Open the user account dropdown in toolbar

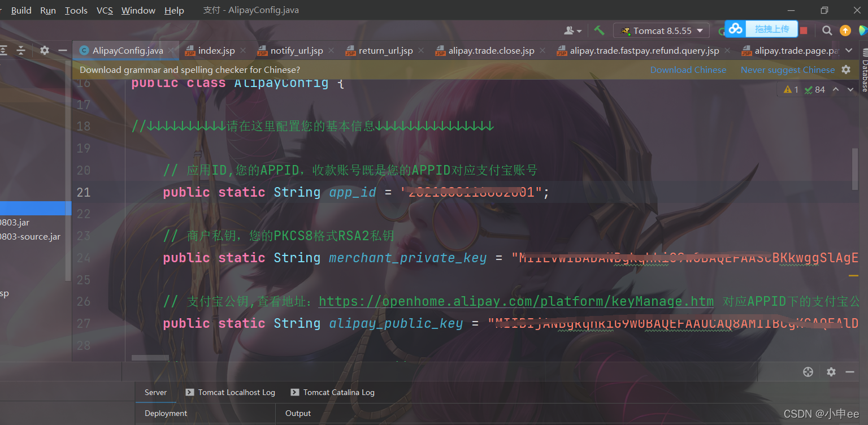pos(573,31)
